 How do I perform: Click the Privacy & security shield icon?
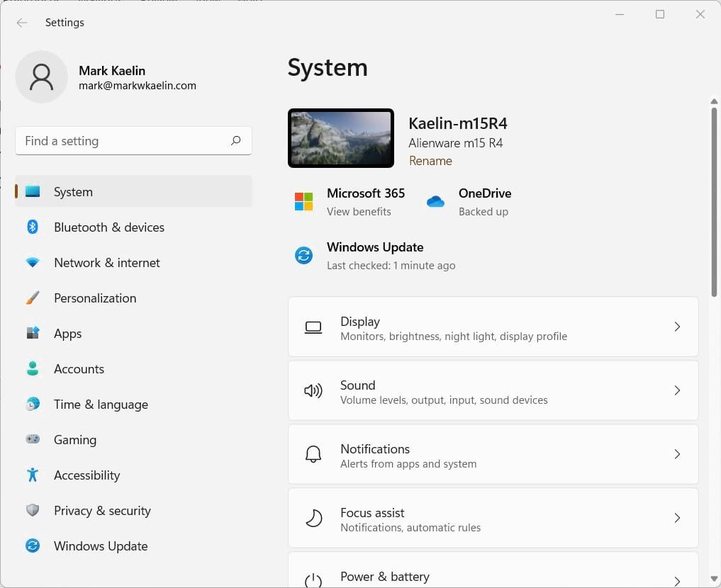point(33,511)
